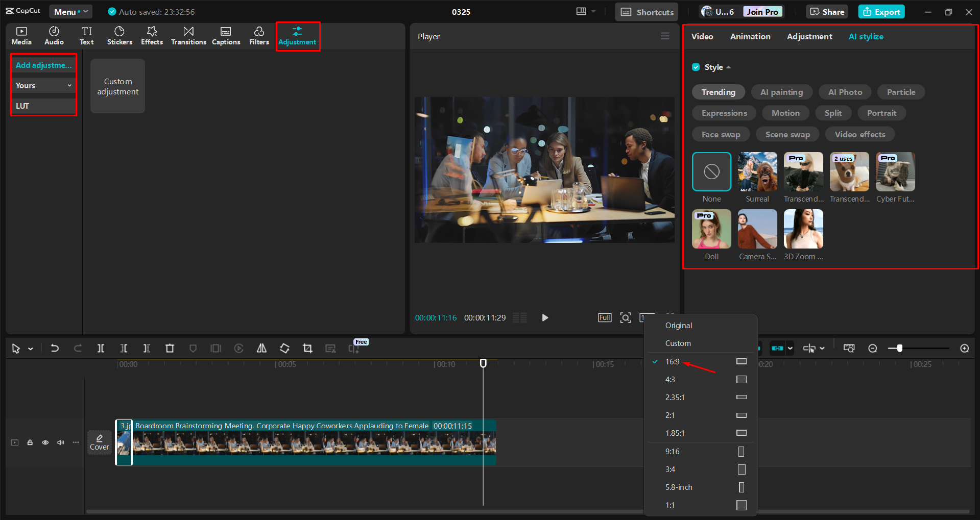
Task: Select the Audio panel icon
Action: pos(54,35)
